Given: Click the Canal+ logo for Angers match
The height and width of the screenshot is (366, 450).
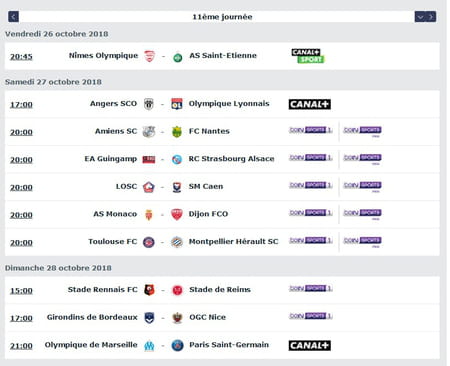Looking at the screenshot, I should (x=310, y=104).
